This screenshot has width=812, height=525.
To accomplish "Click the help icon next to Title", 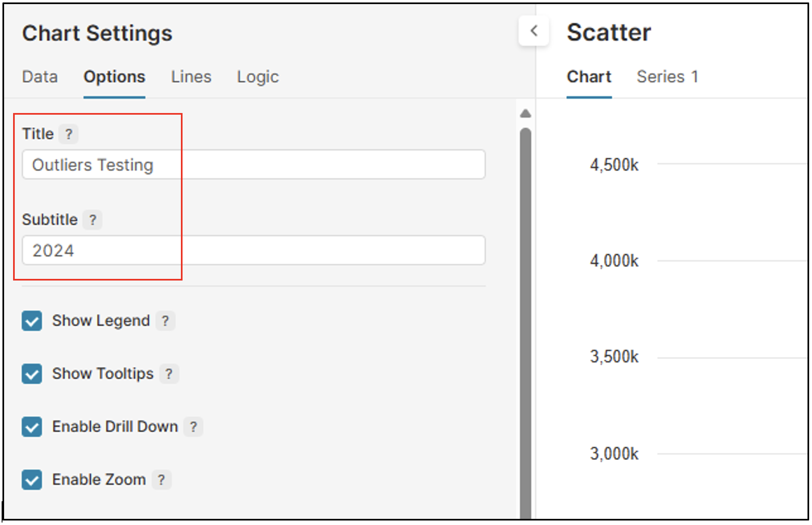I will [68, 134].
